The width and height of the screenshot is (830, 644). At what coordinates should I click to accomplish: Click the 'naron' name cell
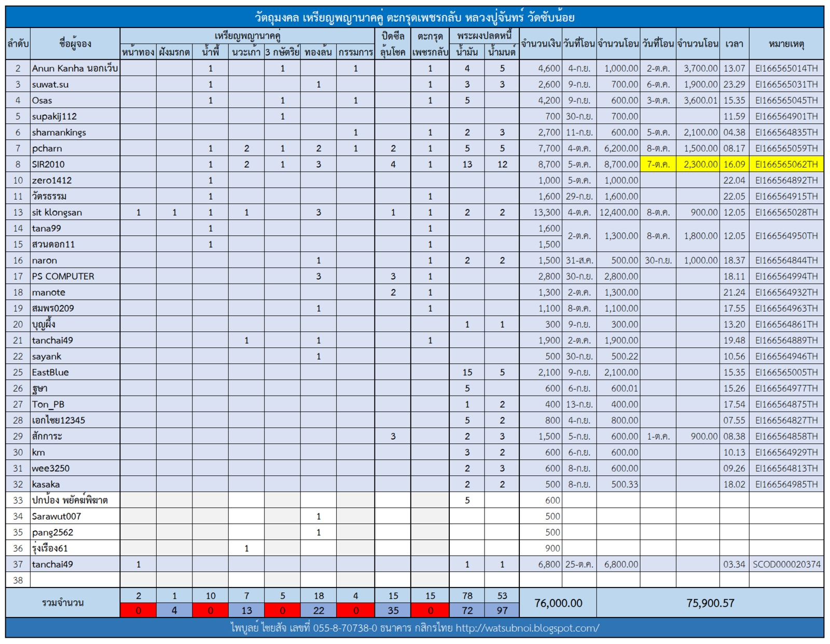[x=75, y=260]
